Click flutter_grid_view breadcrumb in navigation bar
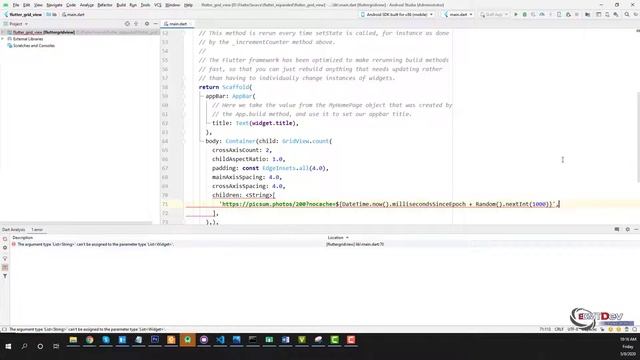 pos(23,14)
